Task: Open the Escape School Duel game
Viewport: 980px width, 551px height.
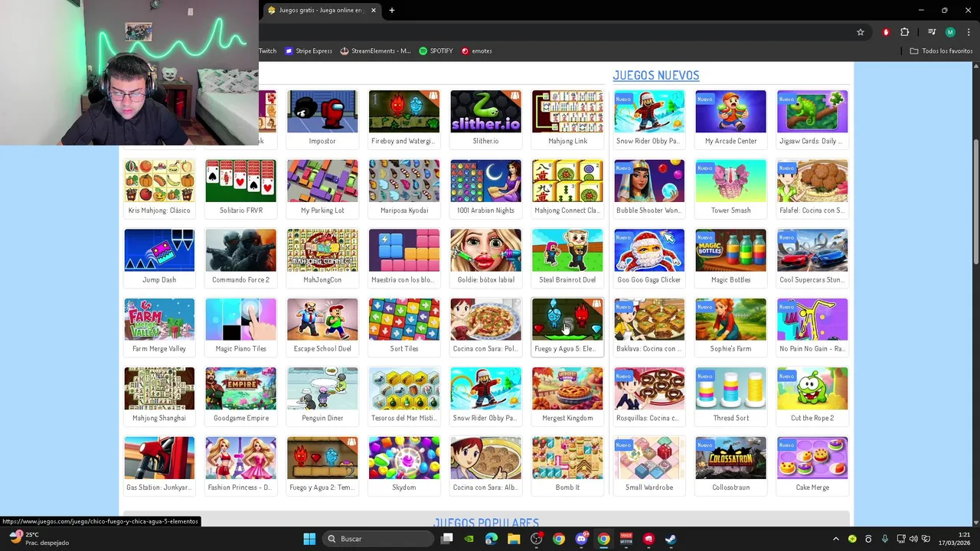Action: (x=322, y=327)
